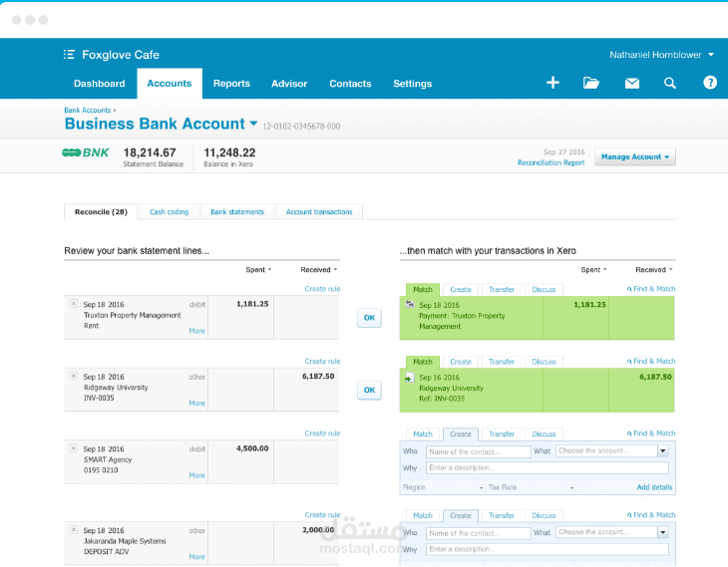The width and height of the screenshot is (728, 567).
Task: Switch to the Cash coding tab
Action: (169, 212)
